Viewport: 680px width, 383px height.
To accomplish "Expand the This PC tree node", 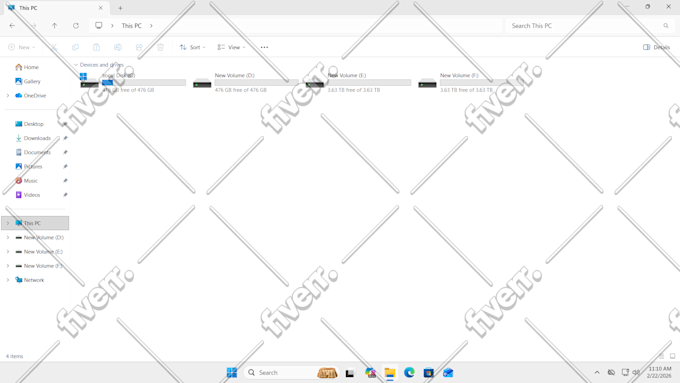I will click(x=8, y=223).
